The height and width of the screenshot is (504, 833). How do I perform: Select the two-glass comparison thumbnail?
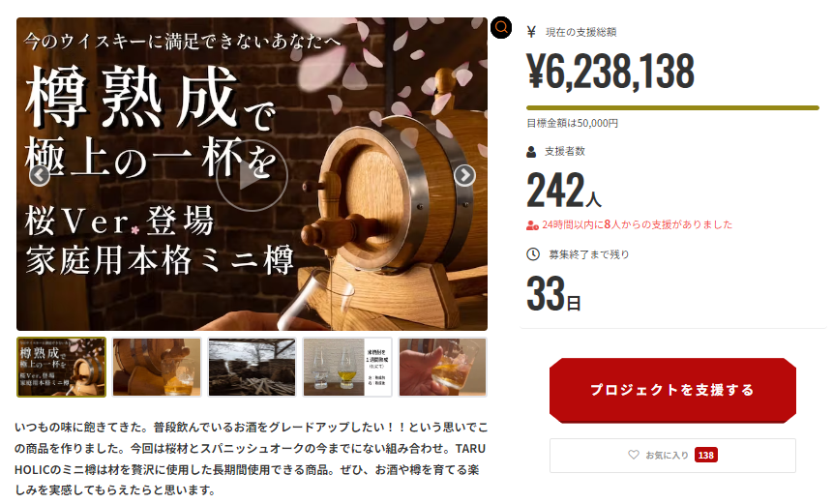coord(347,367)
